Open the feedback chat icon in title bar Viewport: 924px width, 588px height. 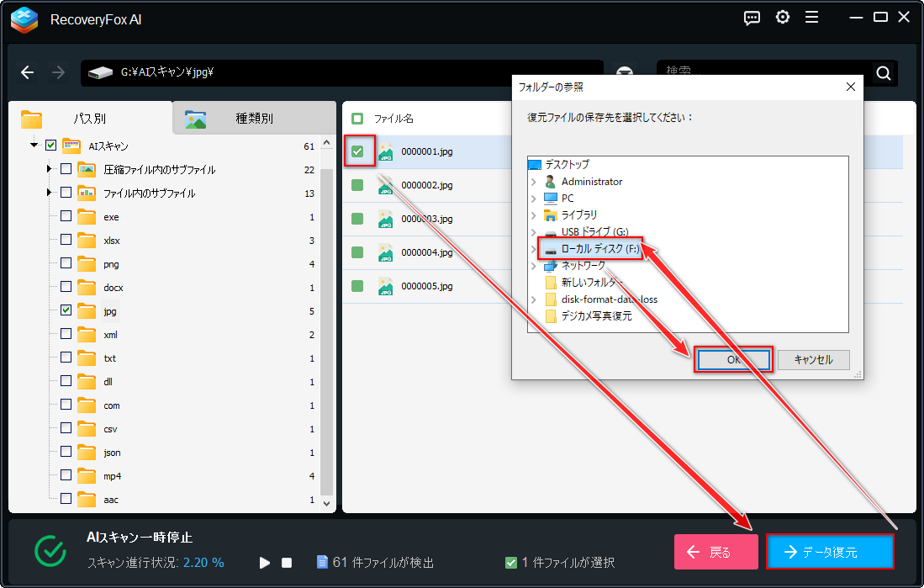point(753,18)
